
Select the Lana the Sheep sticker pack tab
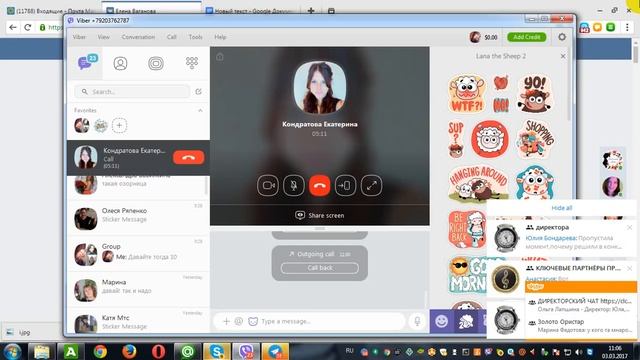point(466,321)
